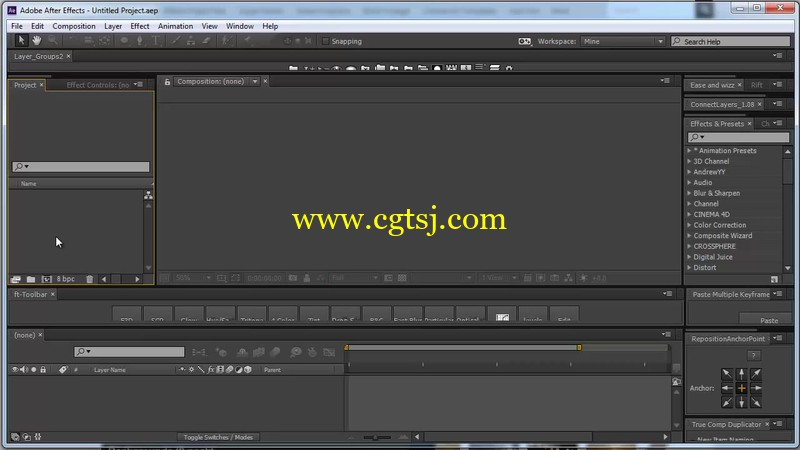Toggle the solo column dot in timeline

pyautogui.click(x=34, y=369)
